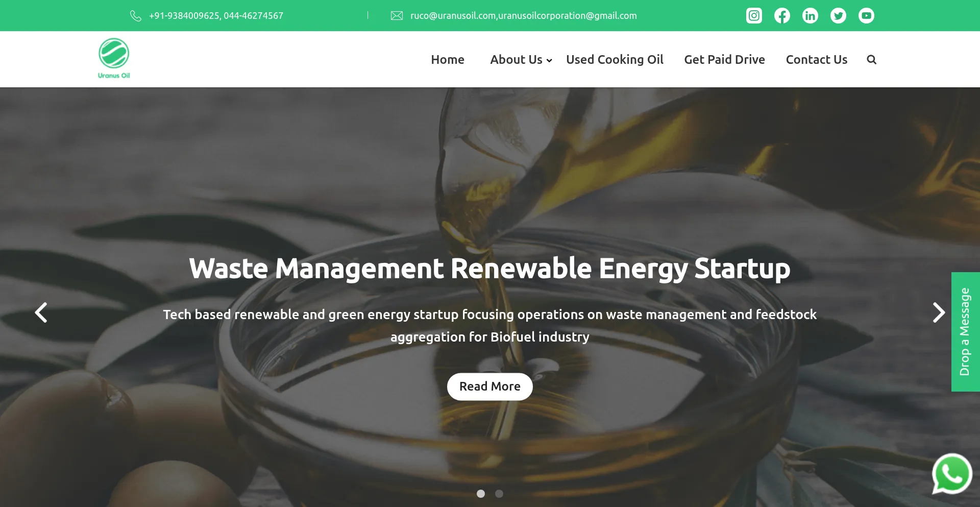
Task: Open the Get Paid Drive page
Action: click(x=724, y=60)
